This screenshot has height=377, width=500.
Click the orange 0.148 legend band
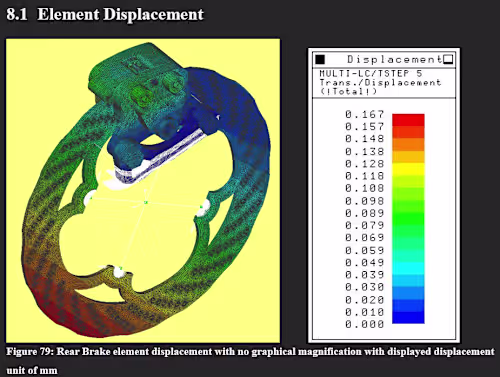pyautogui.click(x=408, y=144)
